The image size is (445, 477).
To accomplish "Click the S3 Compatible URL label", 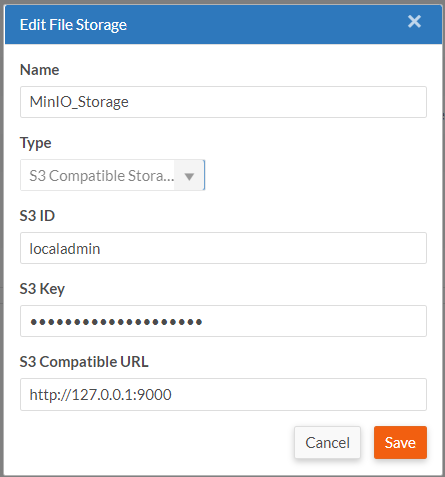I will 84,362.
